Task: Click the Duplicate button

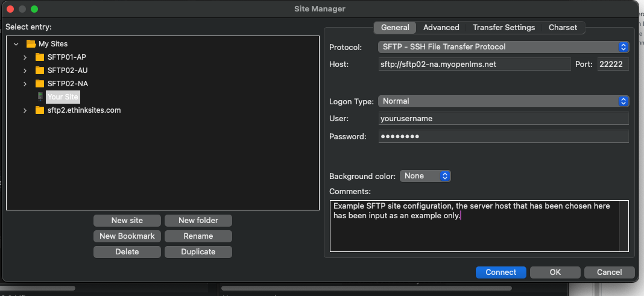Action: [198, 251]
